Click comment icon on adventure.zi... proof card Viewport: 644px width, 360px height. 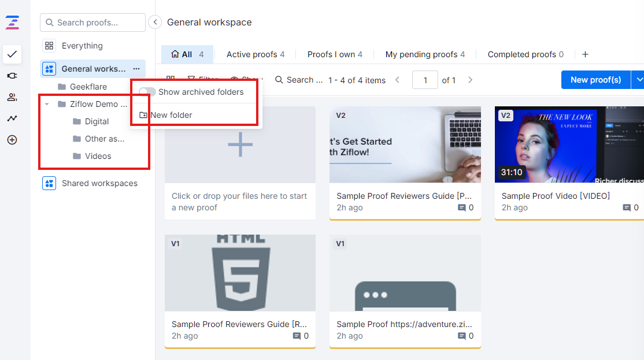pos(462,336)
